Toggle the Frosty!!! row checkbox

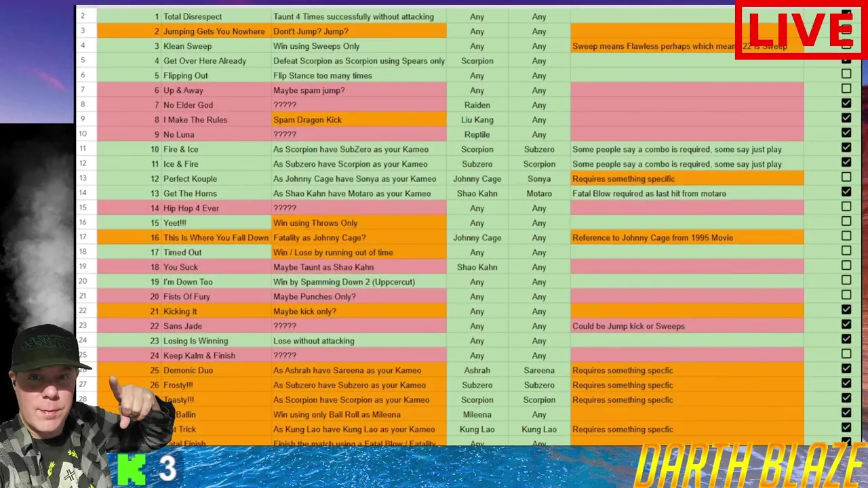846,384
